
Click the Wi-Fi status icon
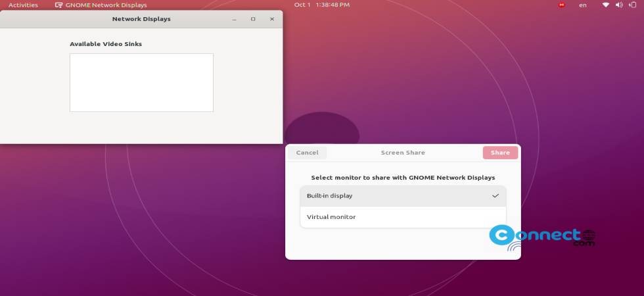point(606,5)
